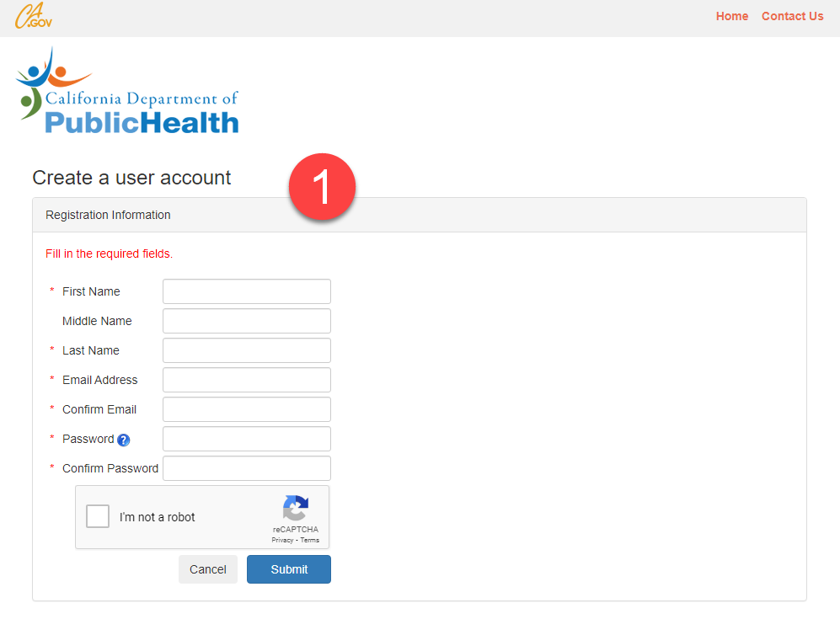Open the reCAPTCHA Terms link
The image size is (840, 619).
pyautogui.click(x=309, y=540)
